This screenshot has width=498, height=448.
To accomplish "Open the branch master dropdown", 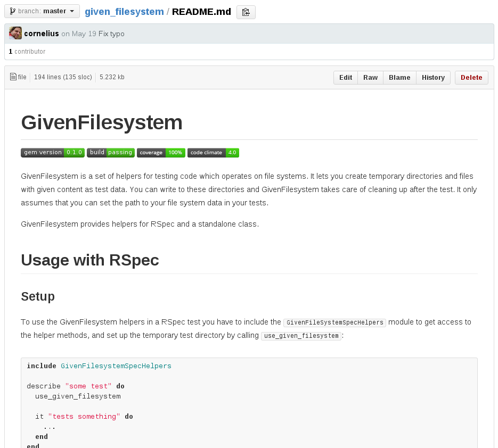I will [x=42, y=11].
